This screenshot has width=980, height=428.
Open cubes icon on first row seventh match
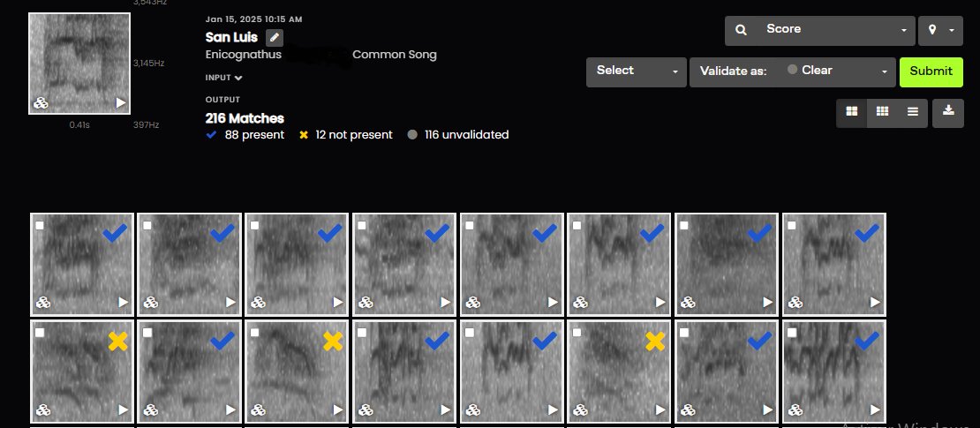[688, 303]
